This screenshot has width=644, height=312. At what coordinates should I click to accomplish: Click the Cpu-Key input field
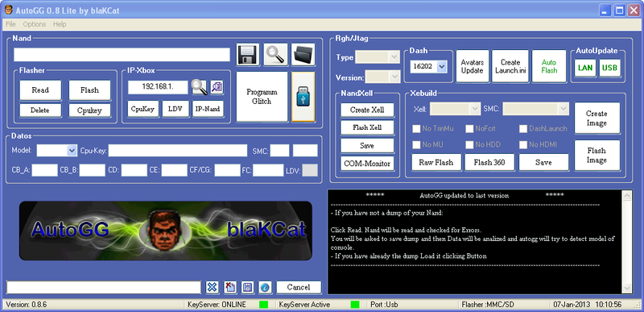(x=178, y=151)
